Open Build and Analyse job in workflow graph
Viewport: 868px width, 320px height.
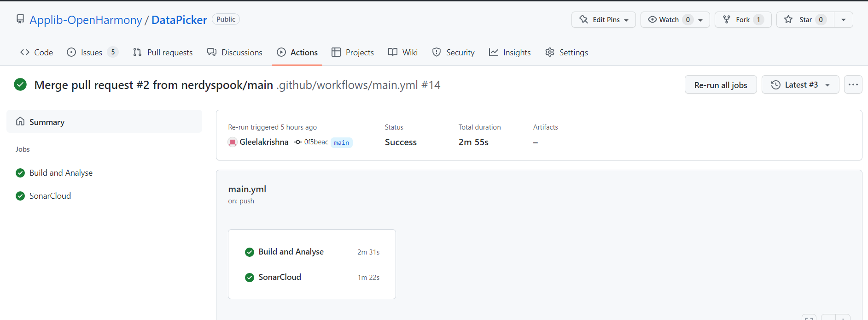(291, 252)
